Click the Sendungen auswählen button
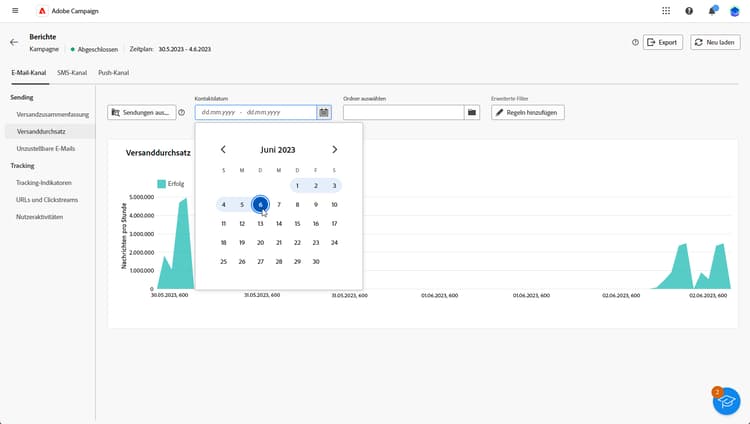 click(142, 112)
